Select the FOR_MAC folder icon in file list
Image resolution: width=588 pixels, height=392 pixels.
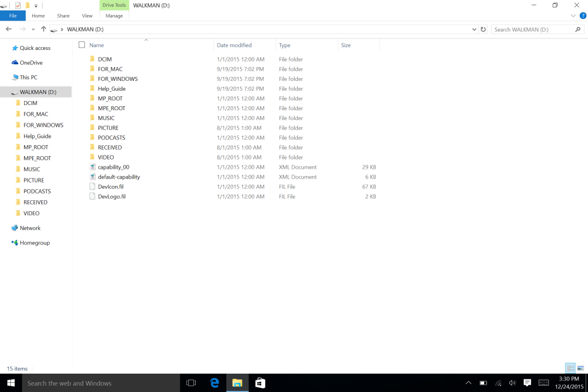pyautogui.click(x=92, y=68)
